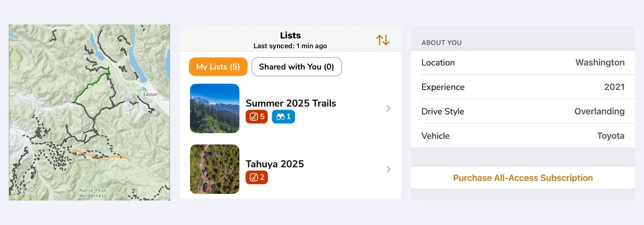This screenshot has width=644, height=225.
Task: Open the Tahuya 2025 forest thumbnail
Action: pyautogui.click(x=215, y=169)
